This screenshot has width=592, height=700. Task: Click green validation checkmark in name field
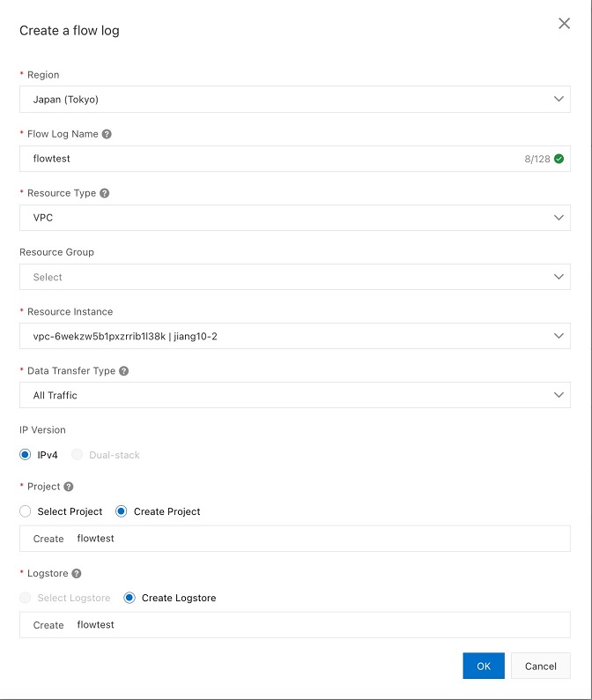(559, 160)
